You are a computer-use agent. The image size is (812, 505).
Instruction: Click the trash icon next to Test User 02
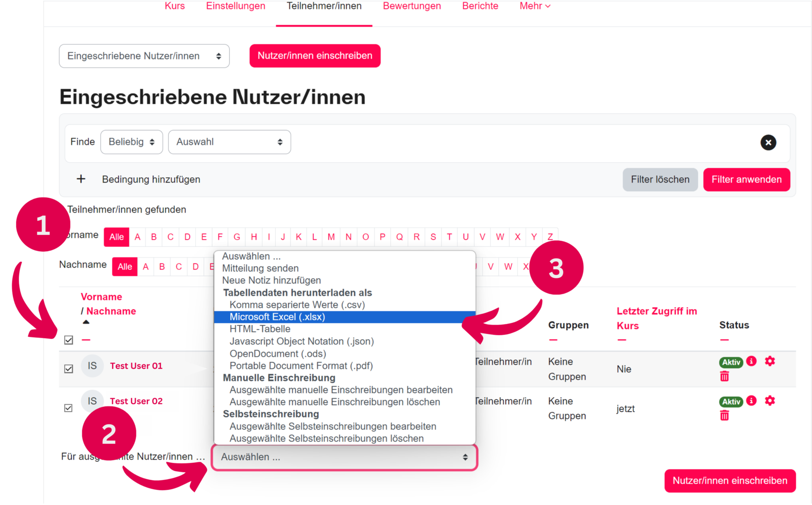724,415
